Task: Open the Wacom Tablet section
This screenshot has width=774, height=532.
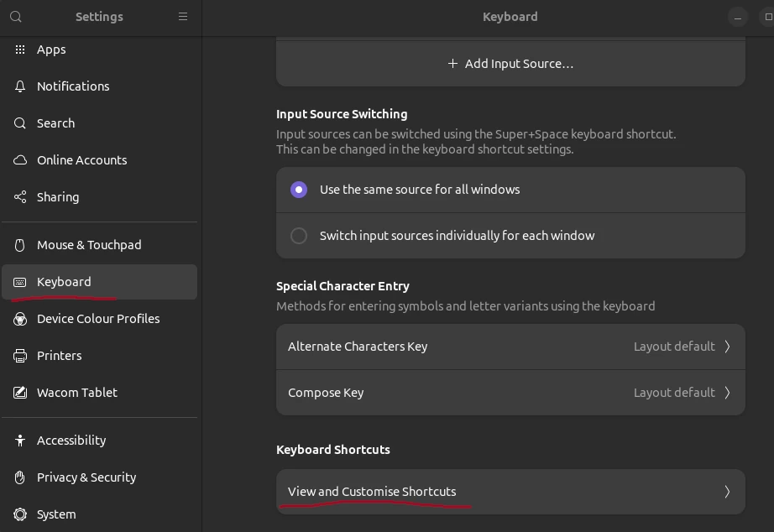Action: 76,393
